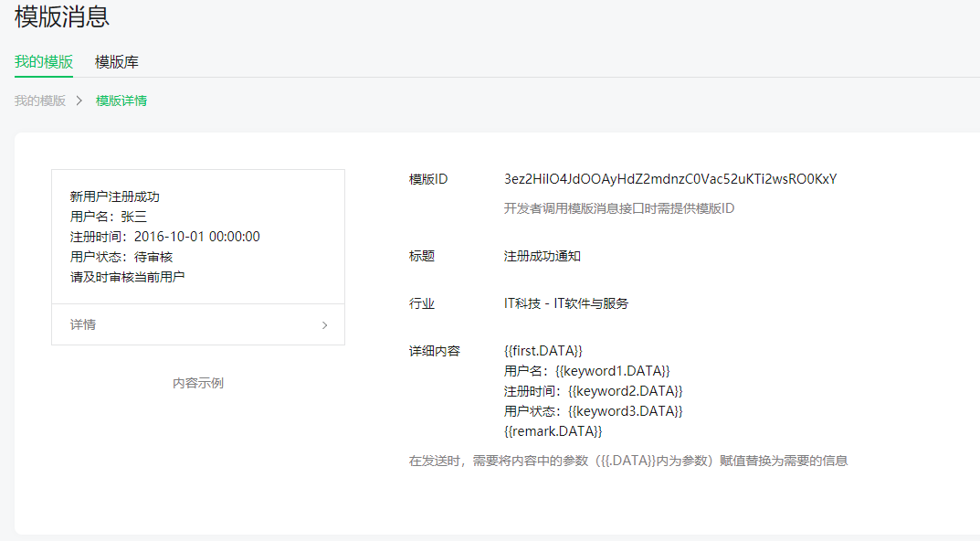Image resolution: width=980 pixels, height=541 pixels.
Task: Open 详情 row in the preview card
Action: (198, 324)
